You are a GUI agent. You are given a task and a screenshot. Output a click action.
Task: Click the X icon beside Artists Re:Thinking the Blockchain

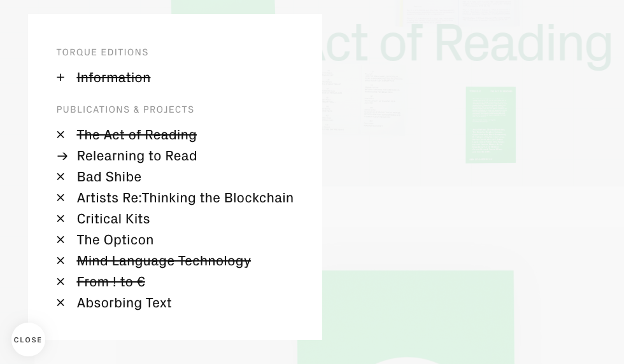coord(60,198)
